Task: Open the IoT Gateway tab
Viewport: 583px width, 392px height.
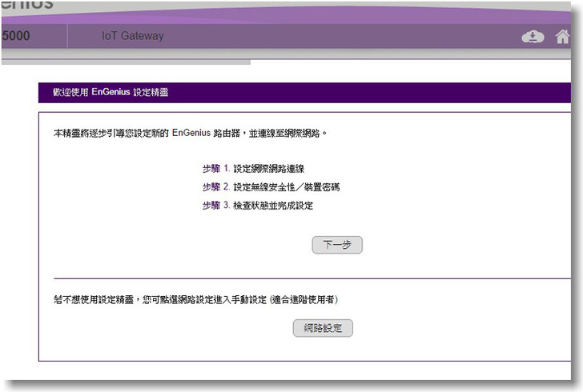Action: pos(133,36)
